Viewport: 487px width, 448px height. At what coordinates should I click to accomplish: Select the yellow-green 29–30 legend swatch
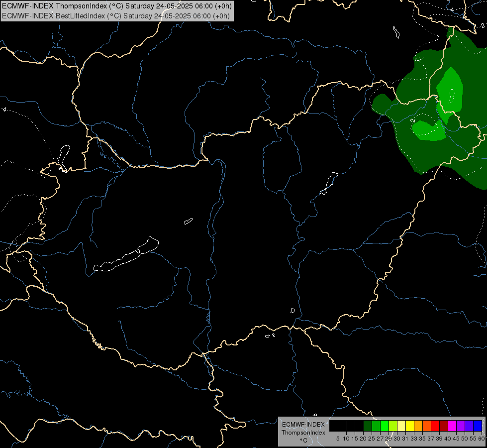click(x=393, y=426)
